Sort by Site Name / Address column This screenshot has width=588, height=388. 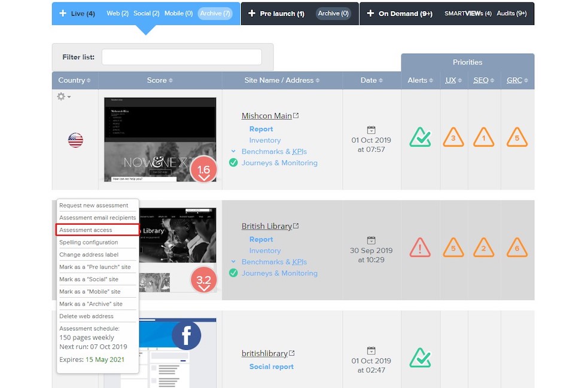(x=282, y=80)
